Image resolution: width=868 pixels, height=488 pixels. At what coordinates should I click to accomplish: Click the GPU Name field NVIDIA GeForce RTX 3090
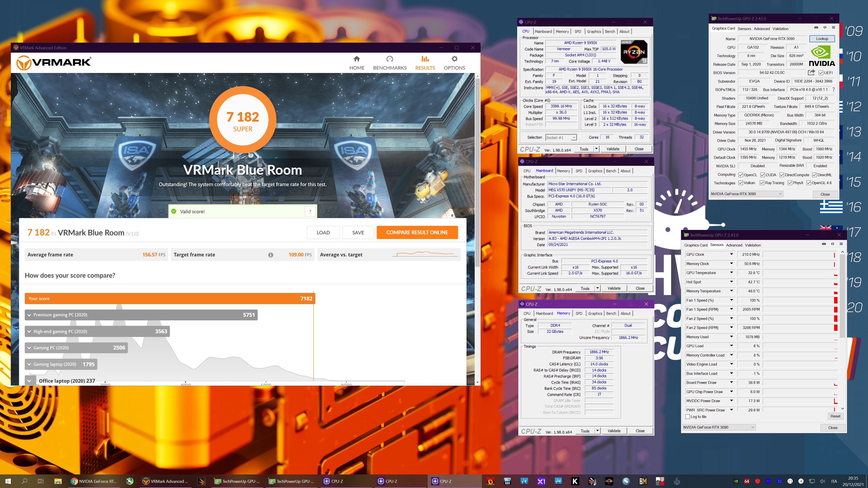pyautogui.click(x=772, y=39)
